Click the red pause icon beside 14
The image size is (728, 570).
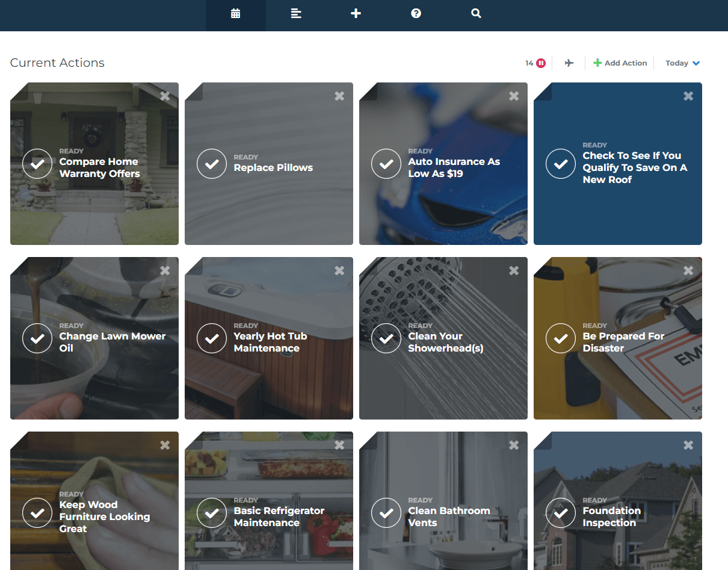pos(541,63)
